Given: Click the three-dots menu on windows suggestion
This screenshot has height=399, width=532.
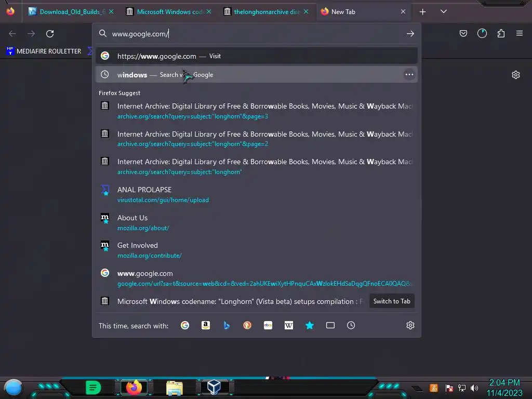Looking at the screenshot, I should (x=409, y=75).
